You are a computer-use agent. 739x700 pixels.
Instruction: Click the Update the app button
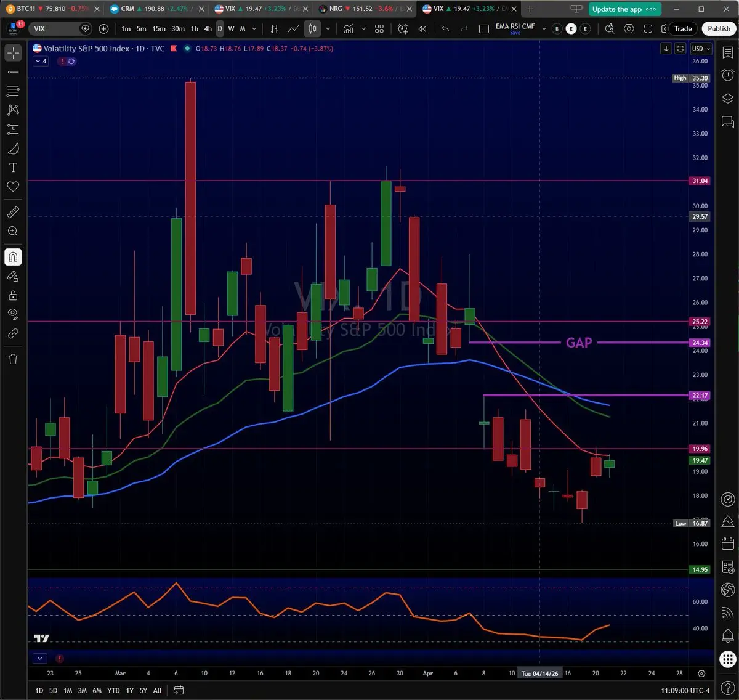624,9
